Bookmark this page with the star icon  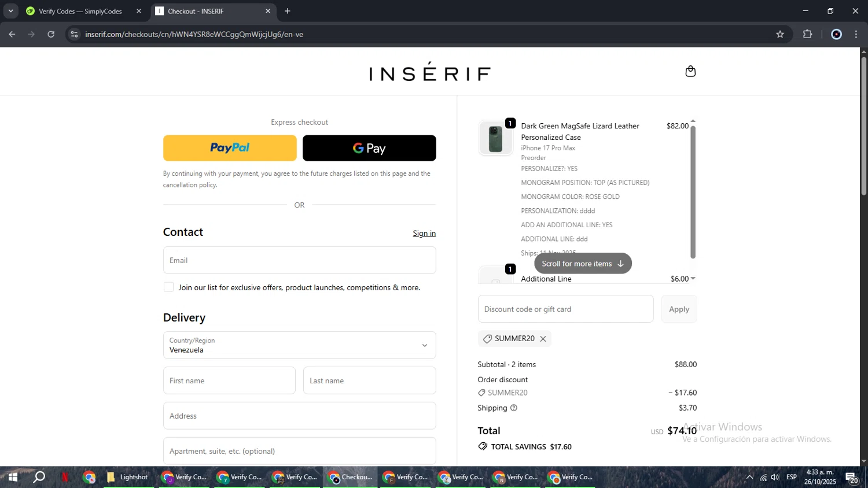coord(780,34)
